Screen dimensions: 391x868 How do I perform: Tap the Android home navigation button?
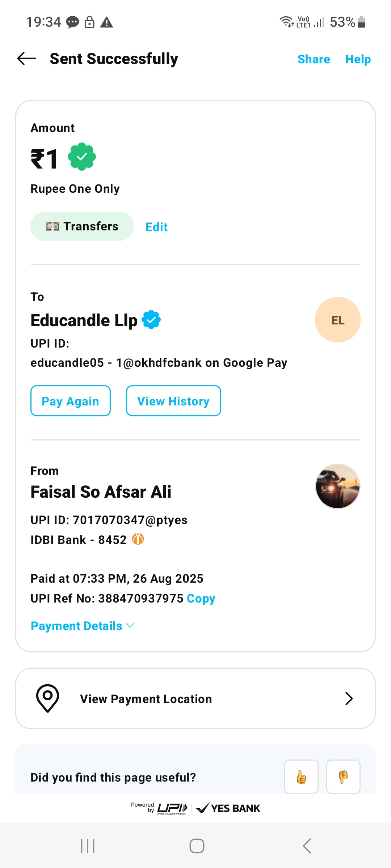tap(197, 846)
